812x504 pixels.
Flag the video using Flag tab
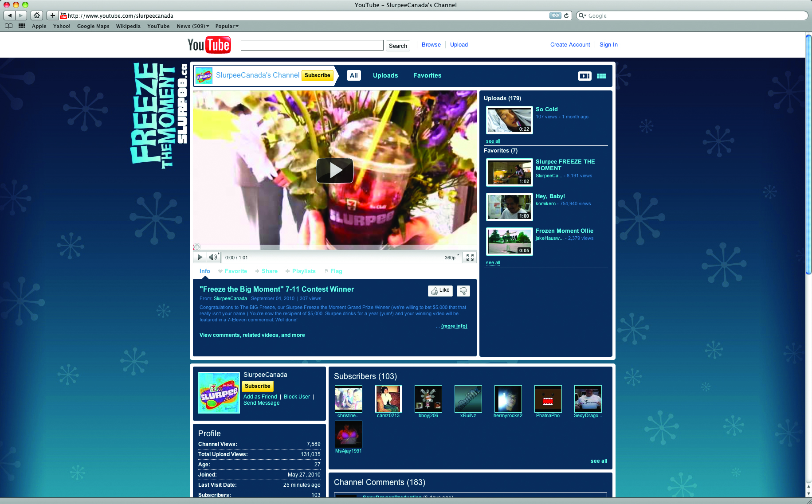[x=333, y=271]
